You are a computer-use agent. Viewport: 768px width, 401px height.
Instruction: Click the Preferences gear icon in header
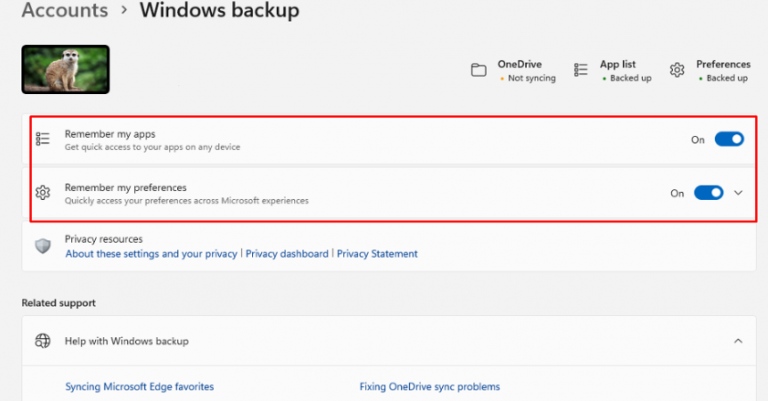(x=677, y=70)
